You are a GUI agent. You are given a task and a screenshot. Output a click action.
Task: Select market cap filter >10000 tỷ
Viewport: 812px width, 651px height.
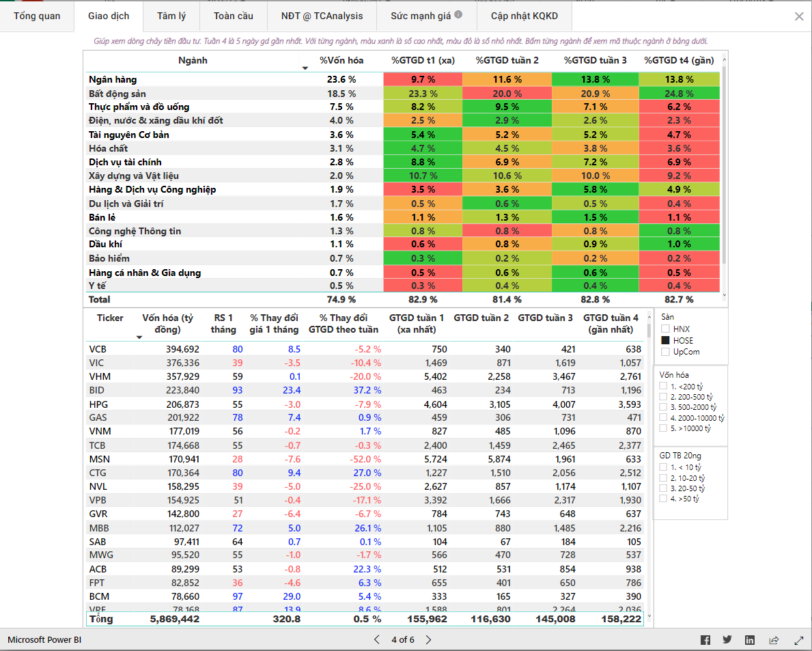click(x=663, y=428)
